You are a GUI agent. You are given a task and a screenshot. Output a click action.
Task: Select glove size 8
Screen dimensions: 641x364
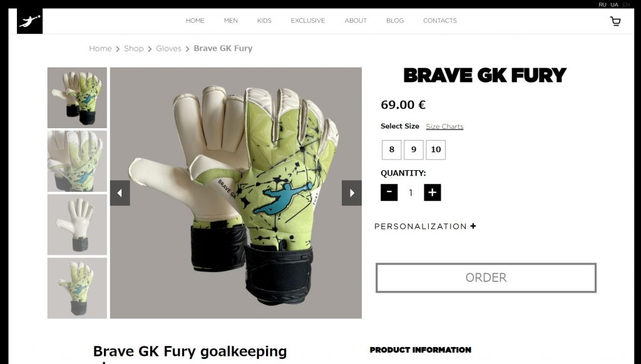click(x=392, y=149)
